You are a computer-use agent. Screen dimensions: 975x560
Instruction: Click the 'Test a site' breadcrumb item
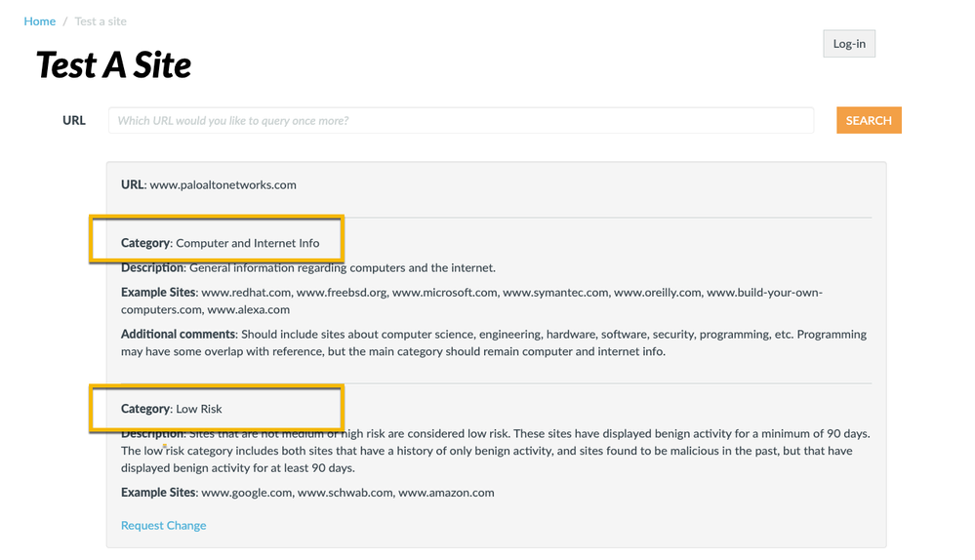coord(101,20)
